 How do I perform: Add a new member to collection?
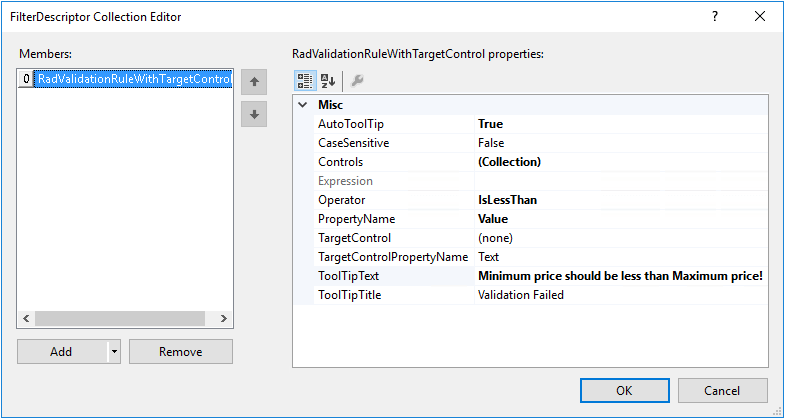click(x=62, y=351)
